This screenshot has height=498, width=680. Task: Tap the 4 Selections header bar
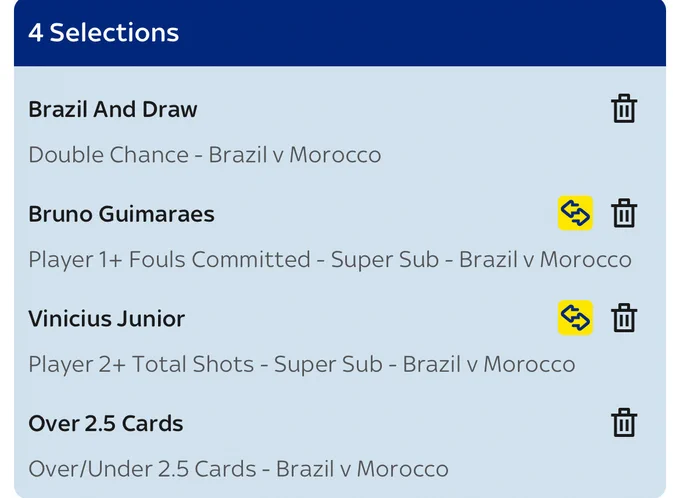pyautogui.click(x=340, y=33)
